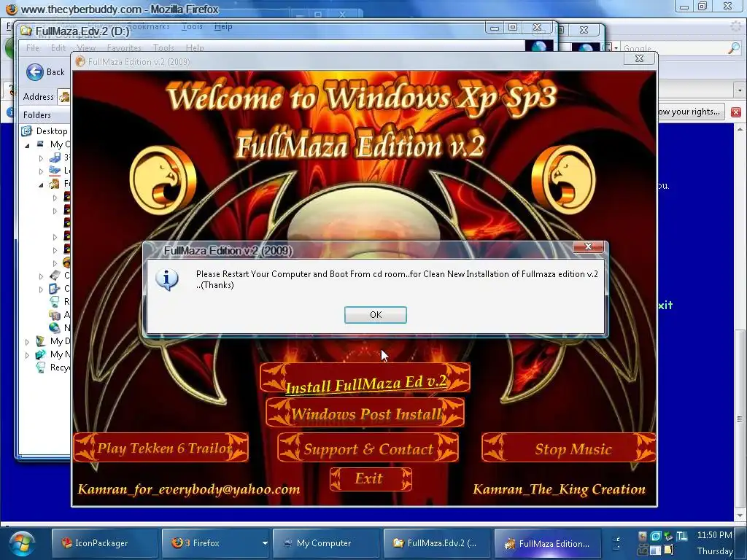This screenshot has height=560, width=747.
Task: Click the Stop Music button
Action: pos(569,448)
